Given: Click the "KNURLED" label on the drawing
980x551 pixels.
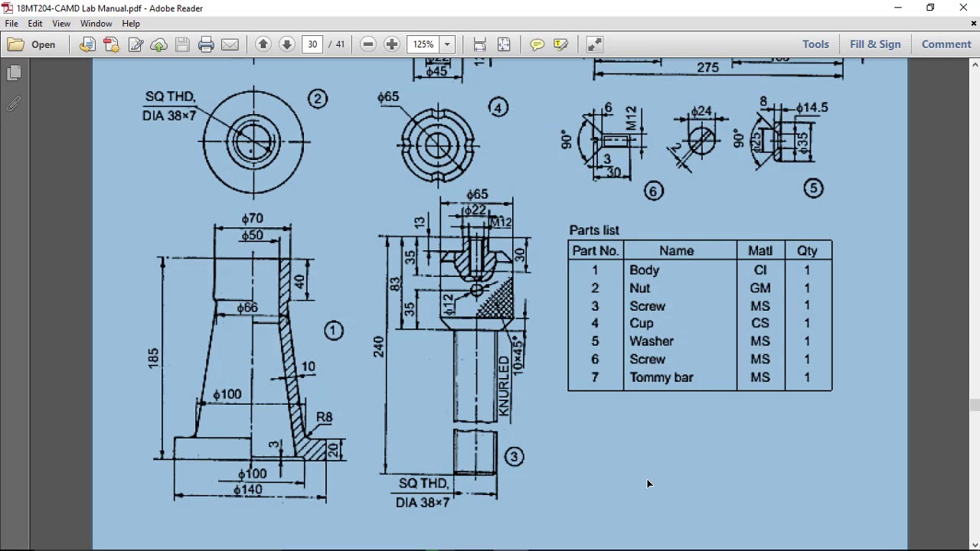Looking at the screenshot, I should (x=504, y=386).
